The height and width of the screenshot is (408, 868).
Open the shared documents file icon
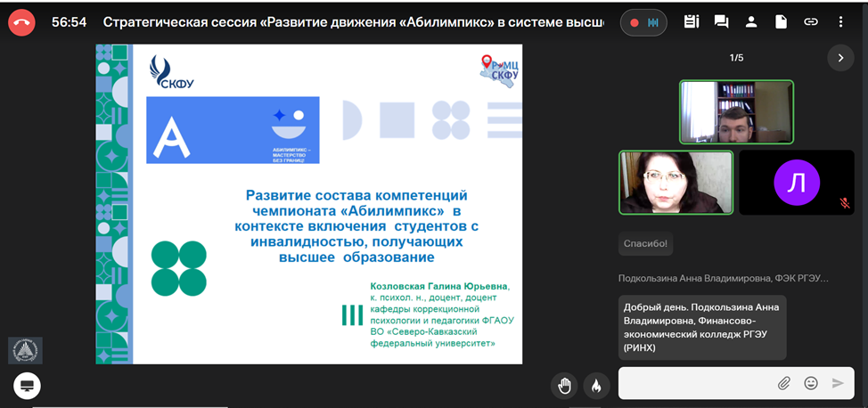(x=781, y=22)
